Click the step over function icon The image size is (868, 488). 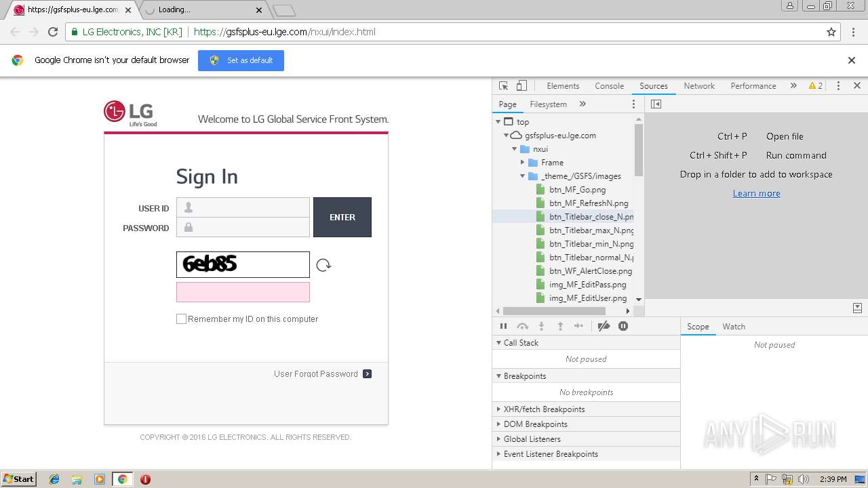click(x=522, y=326)
